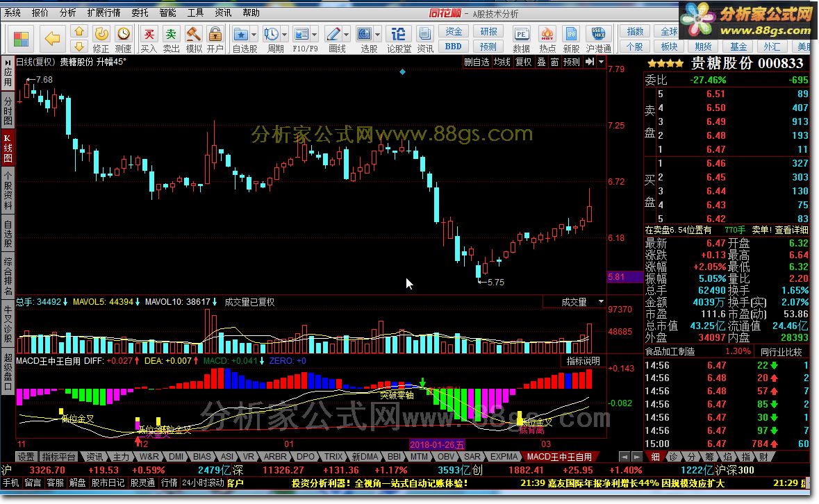Select the 筹 tab in right panel

[709, 457]
